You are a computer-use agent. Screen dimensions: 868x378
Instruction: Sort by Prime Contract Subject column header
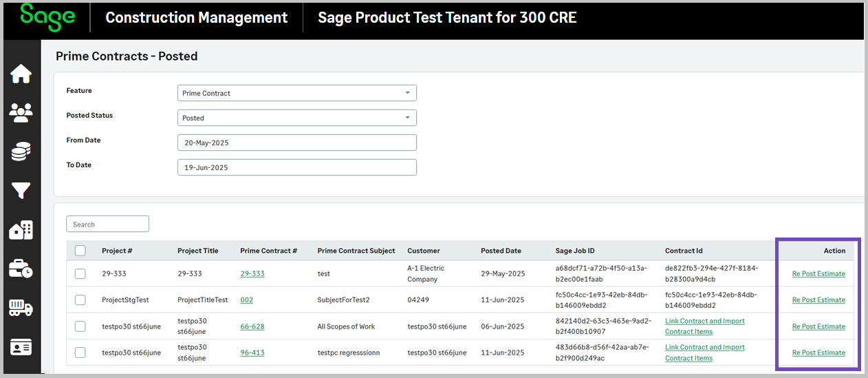tap(356, 251)
